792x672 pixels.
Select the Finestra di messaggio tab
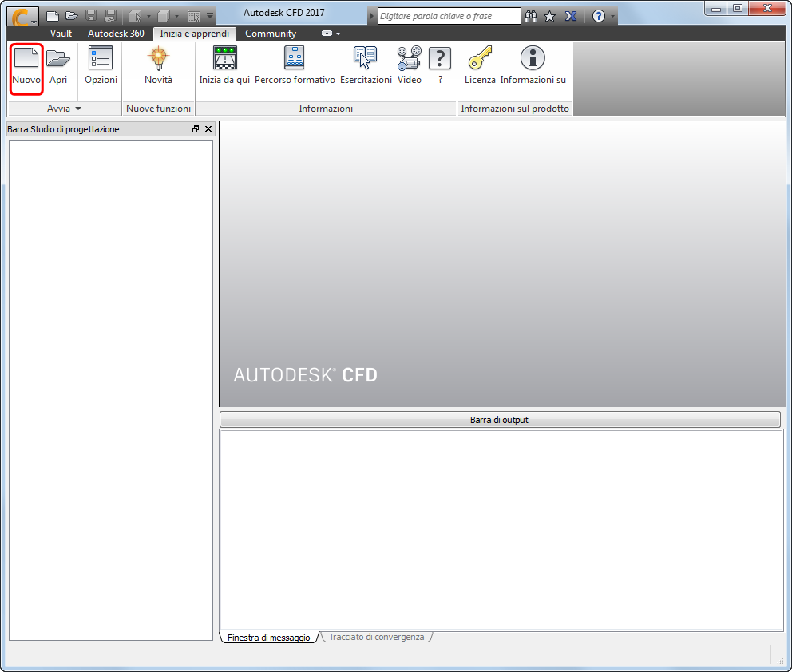pyautogui.click(x=269, y=638)
